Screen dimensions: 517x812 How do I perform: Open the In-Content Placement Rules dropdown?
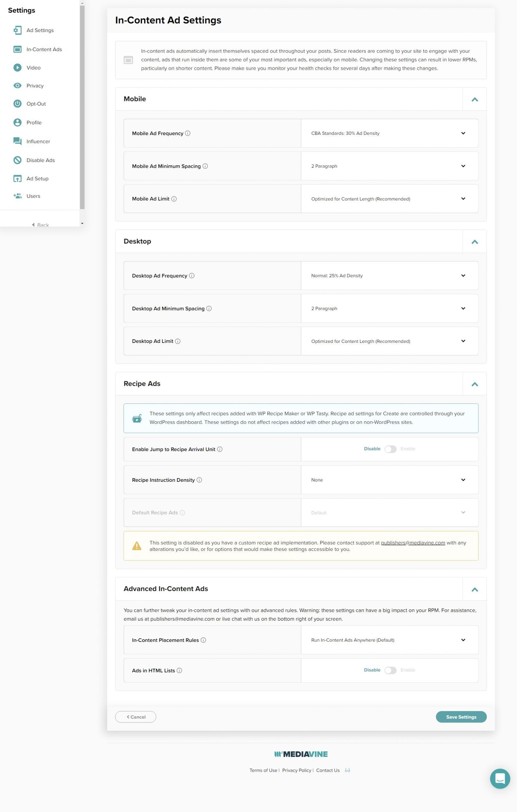(x=389, y=640)
